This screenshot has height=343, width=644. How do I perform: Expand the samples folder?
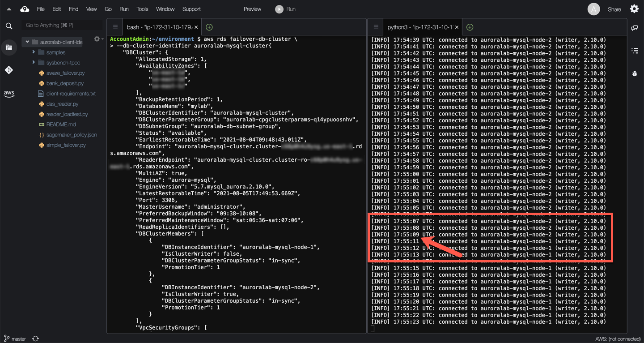34,52
